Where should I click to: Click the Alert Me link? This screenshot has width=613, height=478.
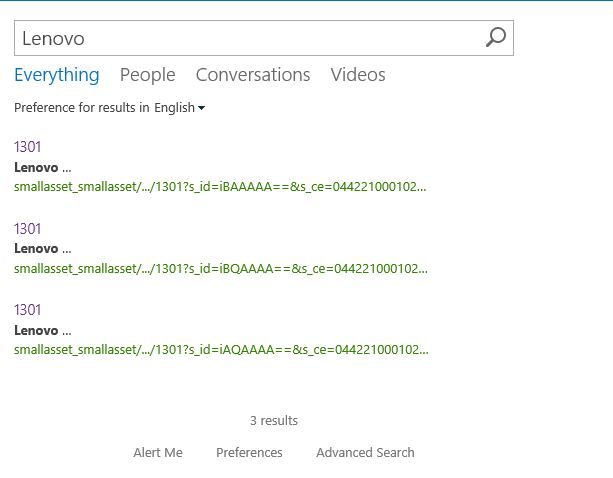tap(158, 453)
